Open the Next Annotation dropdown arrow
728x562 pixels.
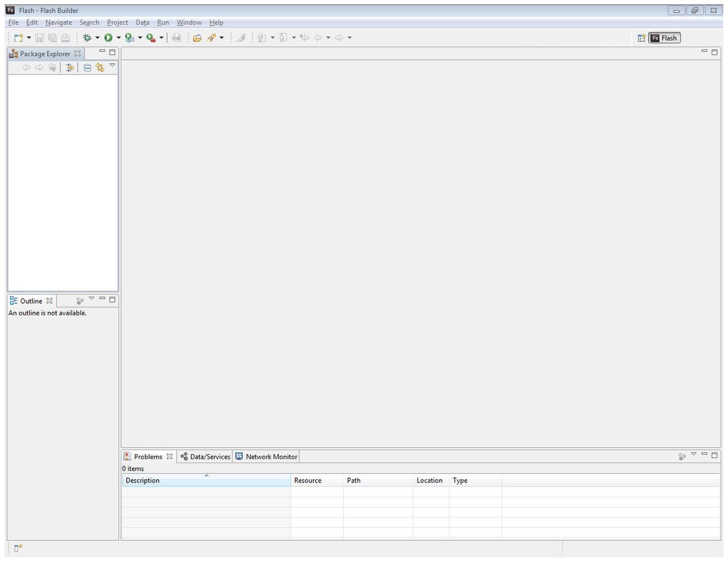coord(272,38)
